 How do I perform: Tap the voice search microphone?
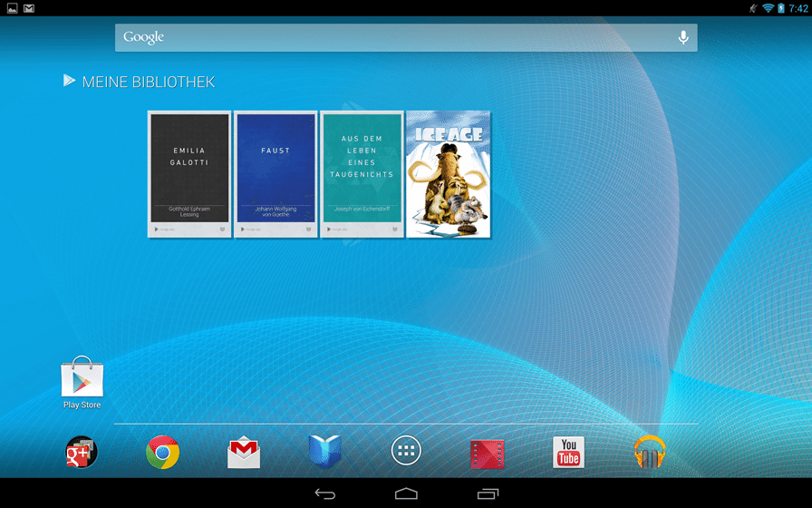point(683,37)
